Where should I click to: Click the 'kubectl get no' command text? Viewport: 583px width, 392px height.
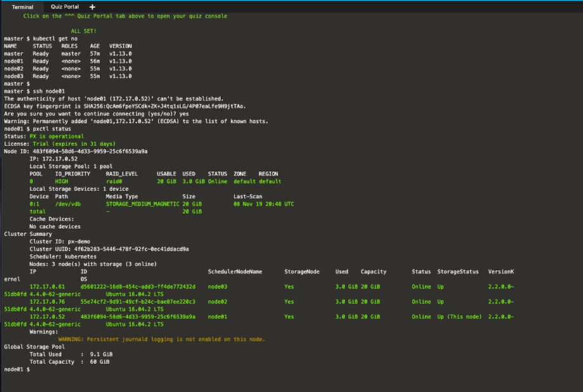[x=55, y=39]
